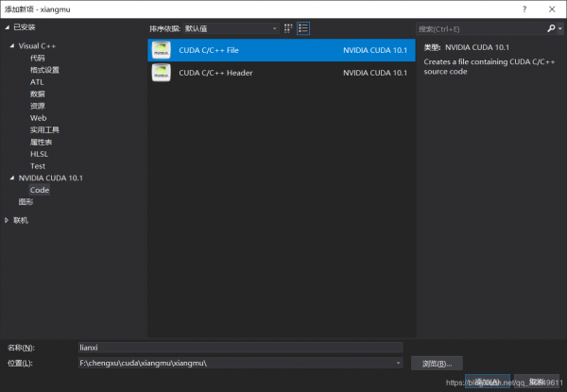Viewport: 567px width, 392px height.
Task: Open the help question mark button
Action: 524,9
